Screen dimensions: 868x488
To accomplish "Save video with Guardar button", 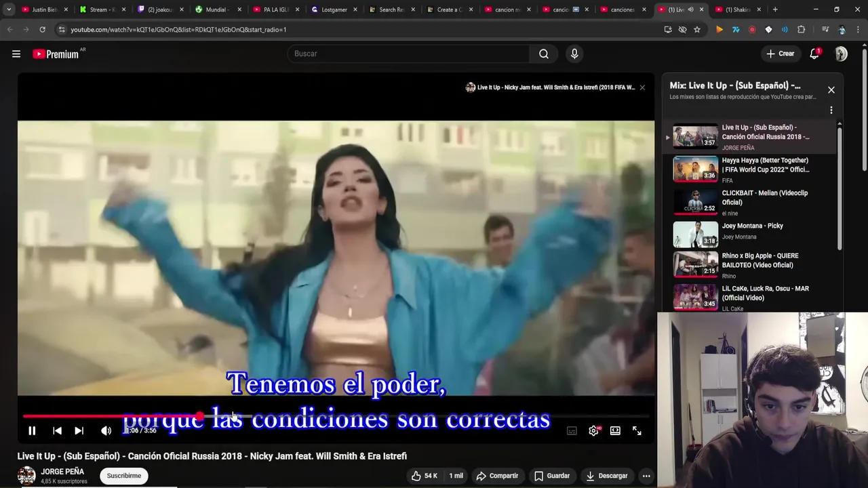I will (551, 476).
